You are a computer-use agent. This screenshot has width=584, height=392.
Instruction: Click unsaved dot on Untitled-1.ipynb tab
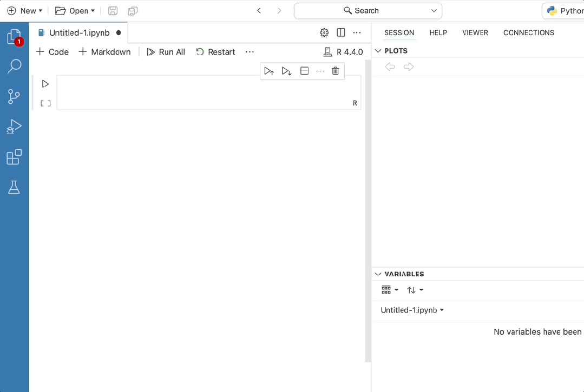tap(119, 33)
